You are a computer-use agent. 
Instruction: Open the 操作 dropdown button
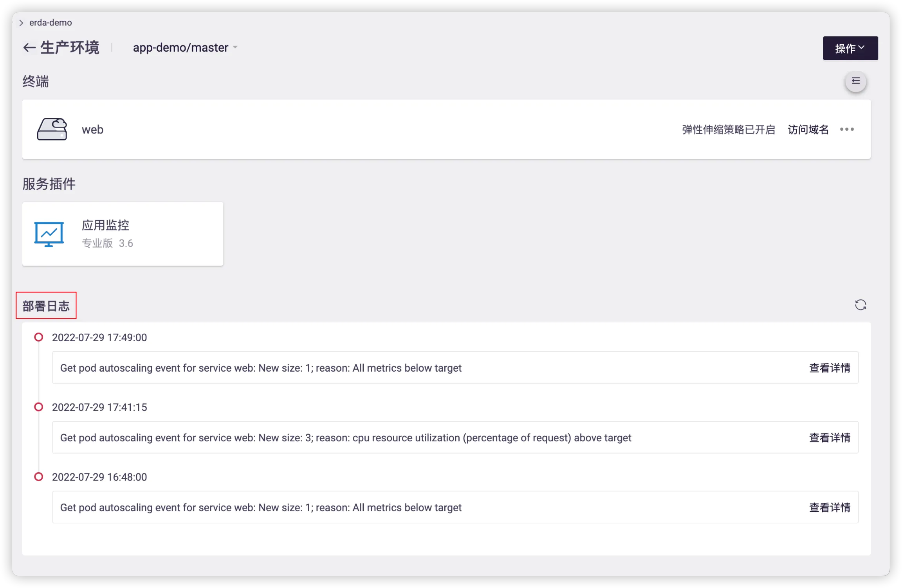coord(850,48)
